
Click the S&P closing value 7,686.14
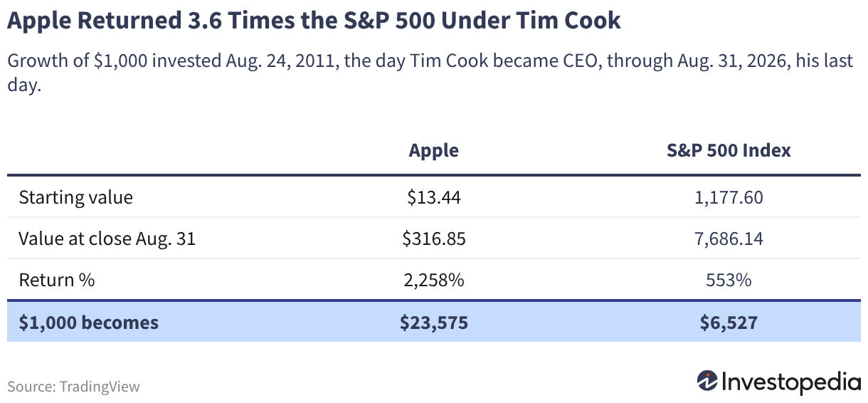pos(729,239)
